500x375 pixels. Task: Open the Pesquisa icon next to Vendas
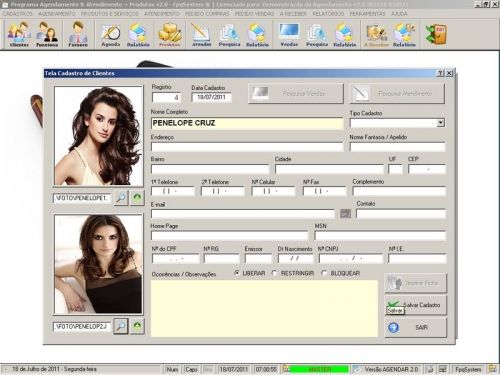point(317,34)
